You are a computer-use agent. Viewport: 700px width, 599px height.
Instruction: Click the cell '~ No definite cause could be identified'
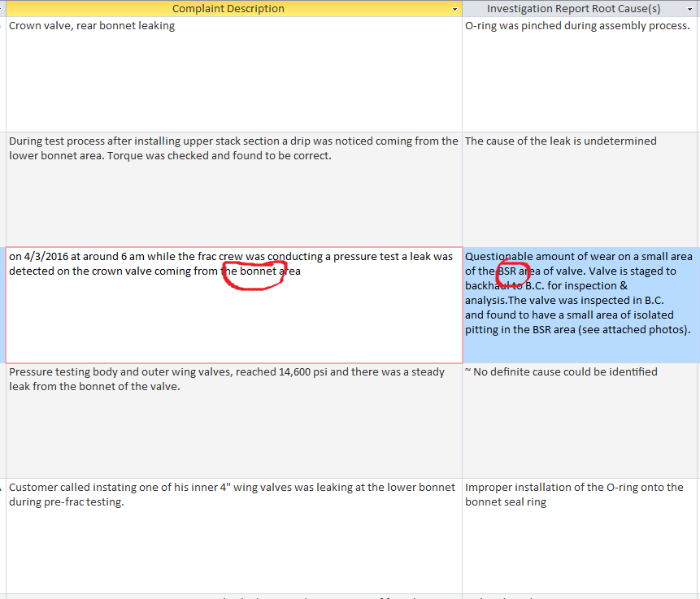pyautogui.click(x=580, y=420)
